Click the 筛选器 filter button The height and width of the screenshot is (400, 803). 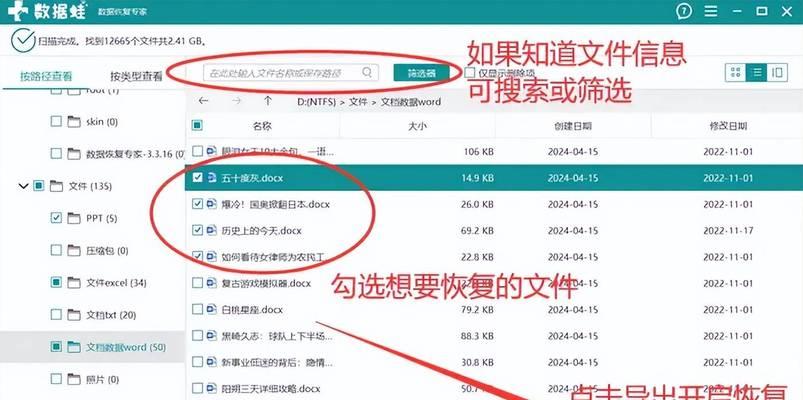421,73
